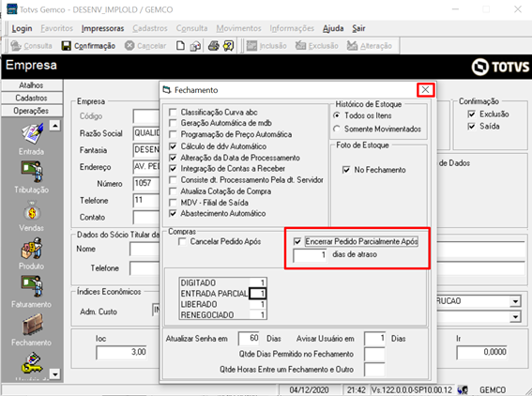The width and height of the screenshot is (532, 396).
Task: Uncheck Abastecimento Automático
Action: click(x=173, y=213)
